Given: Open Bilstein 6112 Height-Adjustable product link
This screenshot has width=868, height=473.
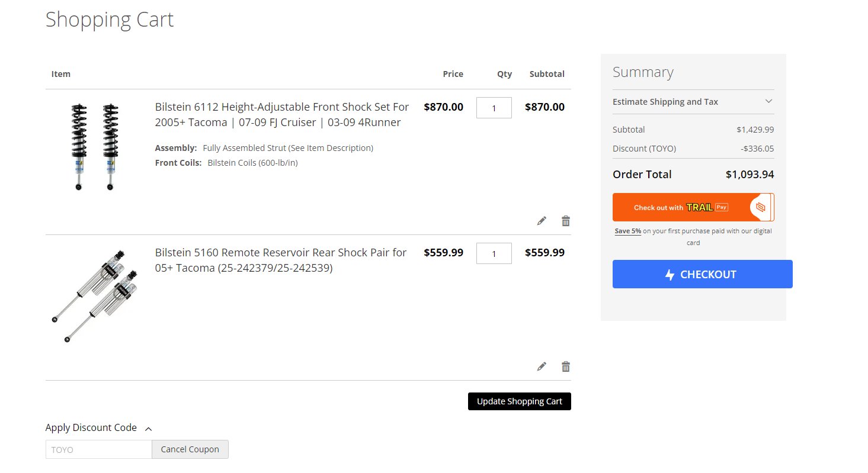Looking at the screenshot, I should coord(282,115).
